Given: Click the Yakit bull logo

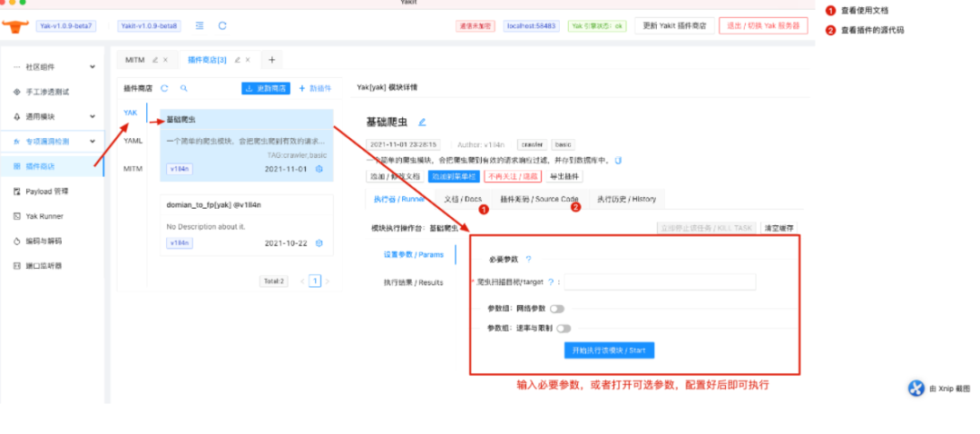Looking at the screenshot, I should point(15,26).
